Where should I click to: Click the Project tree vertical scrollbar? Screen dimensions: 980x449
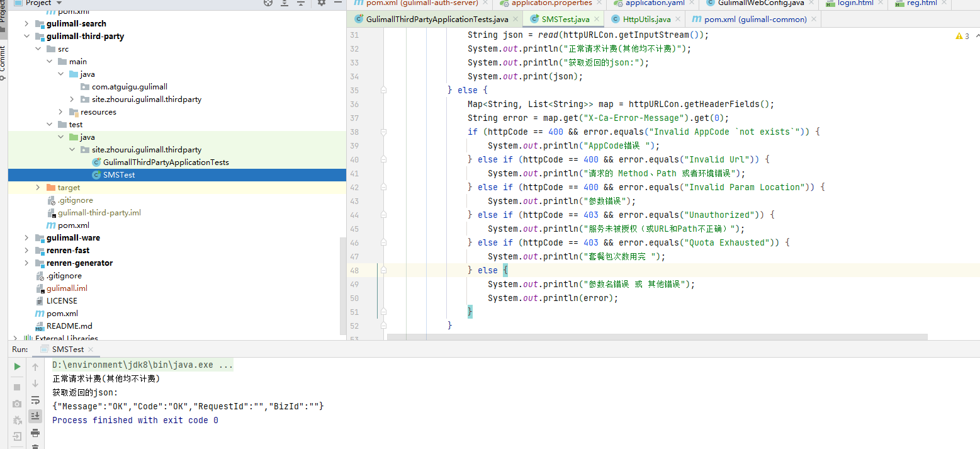coord(343,286)
